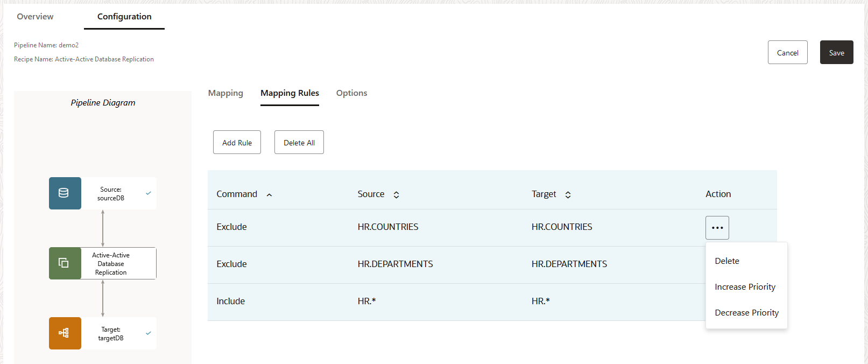Select Decrease Priority in the menu
The width and height of the screenshot is (868, 364).
746,313
